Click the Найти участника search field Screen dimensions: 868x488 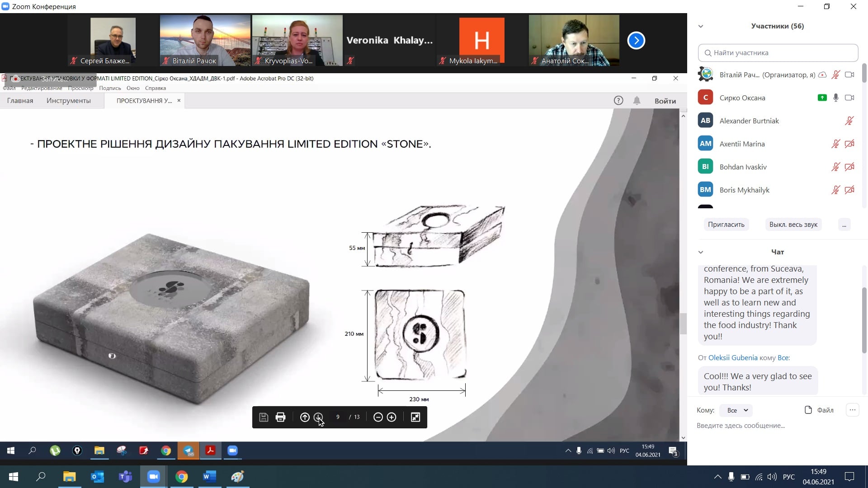coord(778,53)
